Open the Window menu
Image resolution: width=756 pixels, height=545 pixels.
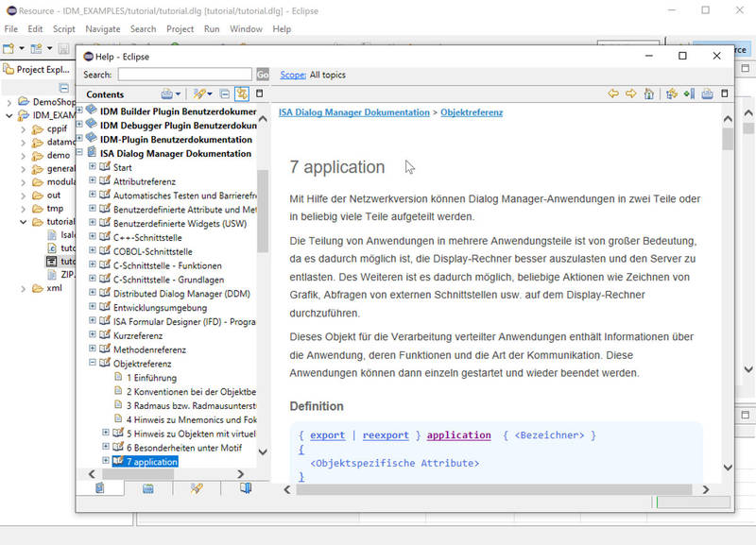coord(246,29)
